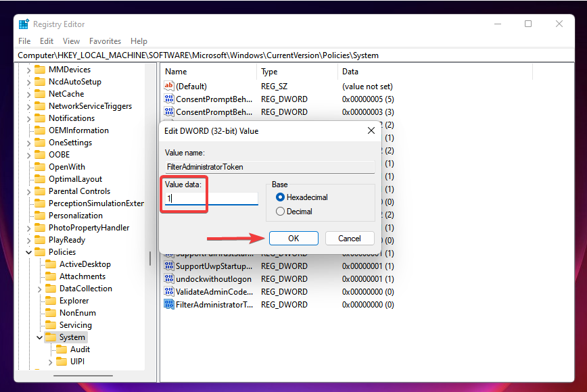This screenshot has width=587, height=392.
Task: Sort values by the Data column header
Action: 435,72
